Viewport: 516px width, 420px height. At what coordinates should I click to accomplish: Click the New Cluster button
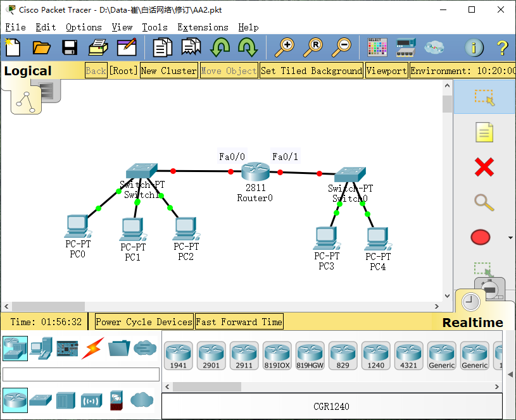(168, 71)
